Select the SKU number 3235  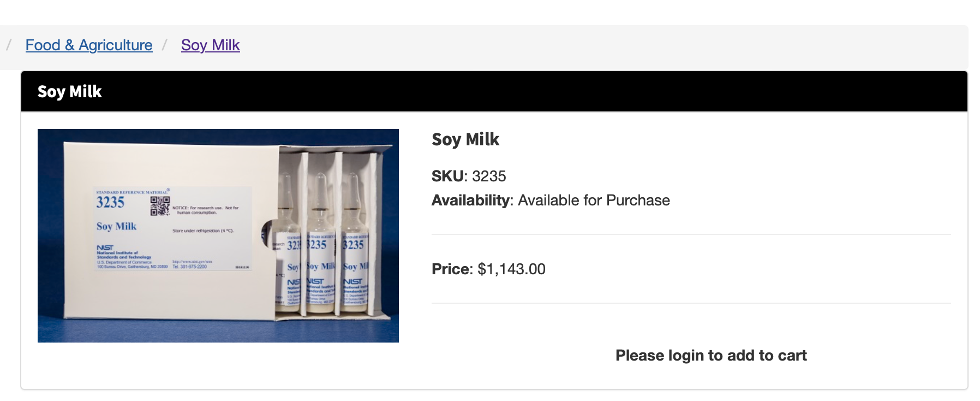[489, 176]
